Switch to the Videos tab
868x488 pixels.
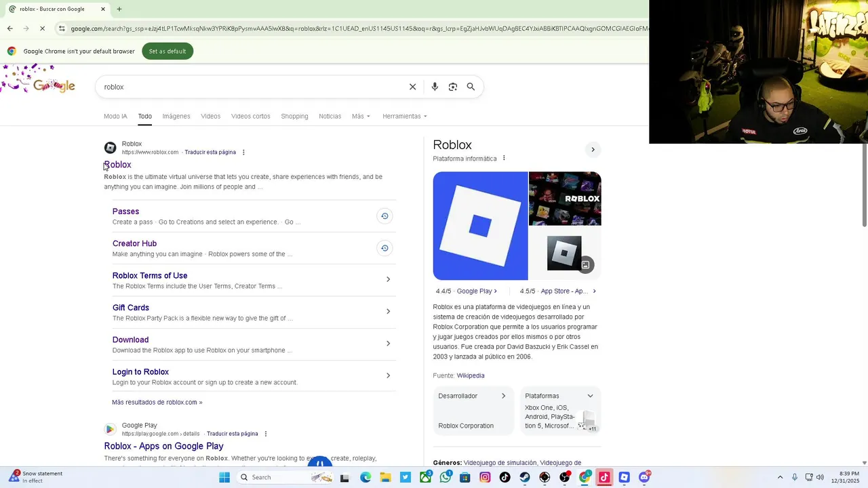point(210,116)
